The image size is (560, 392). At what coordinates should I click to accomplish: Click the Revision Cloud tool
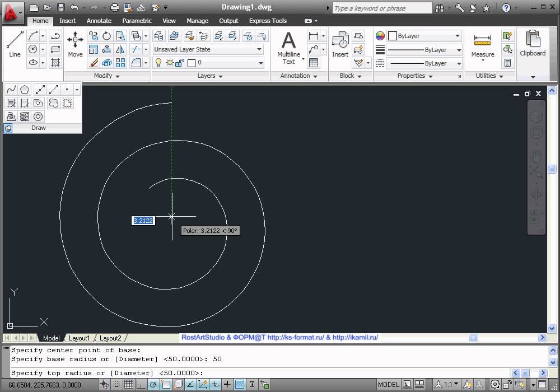coord(54,103)
